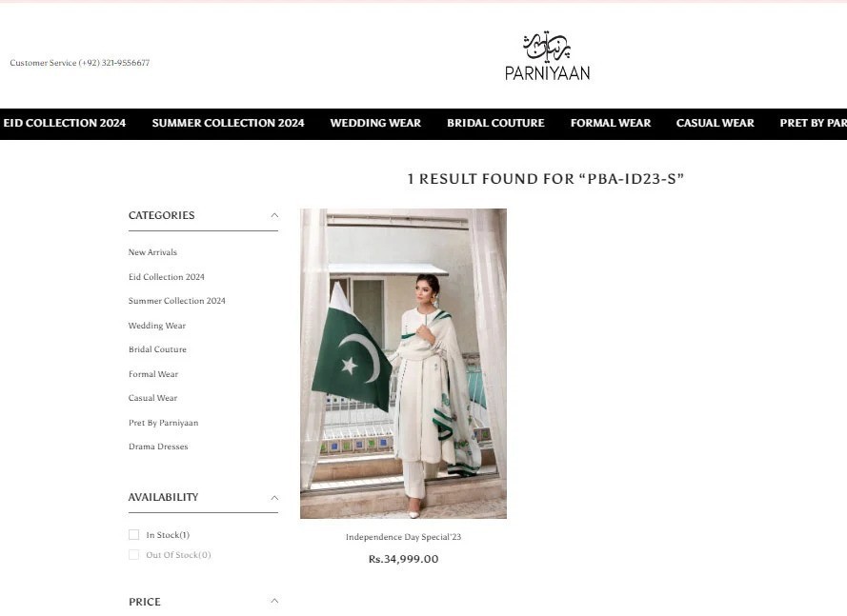Select New Arrivals category link

pyautogui.click(x=152, y=252)
